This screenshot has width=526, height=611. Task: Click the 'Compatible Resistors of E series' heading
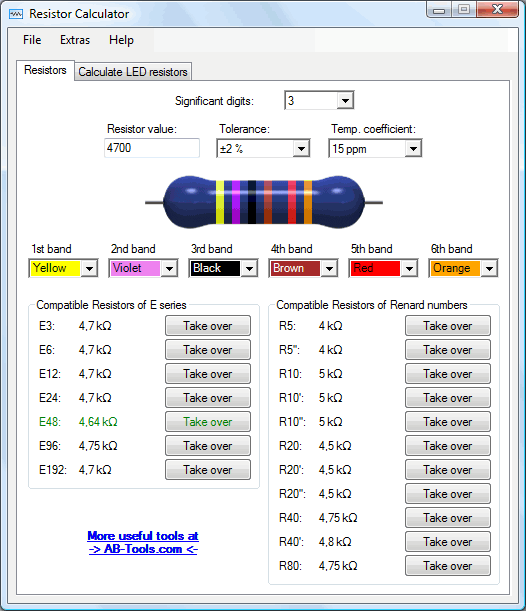click(x=111, y=305)
